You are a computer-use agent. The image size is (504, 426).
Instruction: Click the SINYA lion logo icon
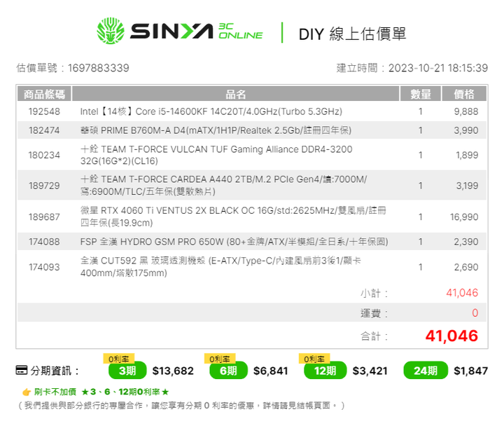pyautogui.click(x=111, y=31)
